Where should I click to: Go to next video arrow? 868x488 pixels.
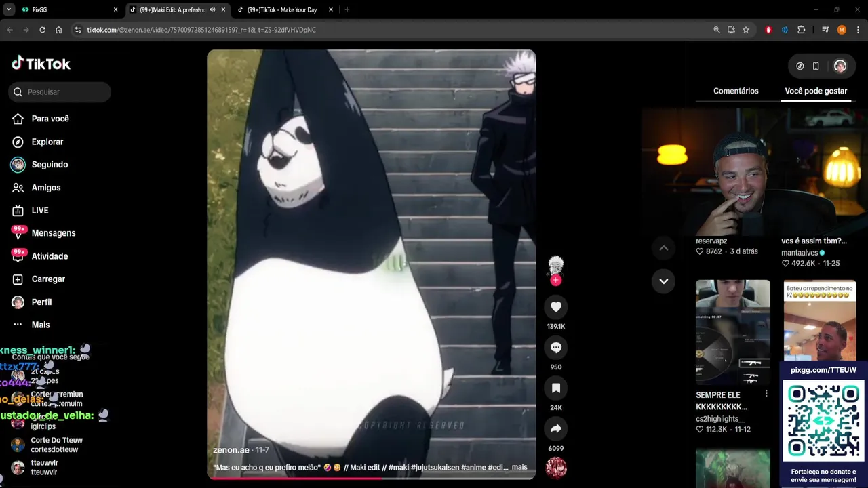coord(664,281)
